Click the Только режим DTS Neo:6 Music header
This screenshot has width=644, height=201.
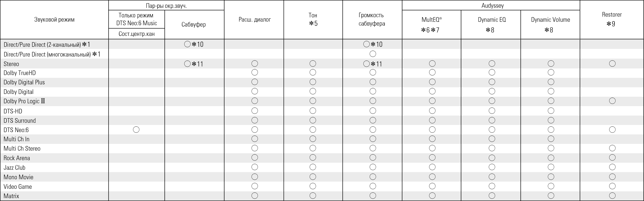point(136,19)
